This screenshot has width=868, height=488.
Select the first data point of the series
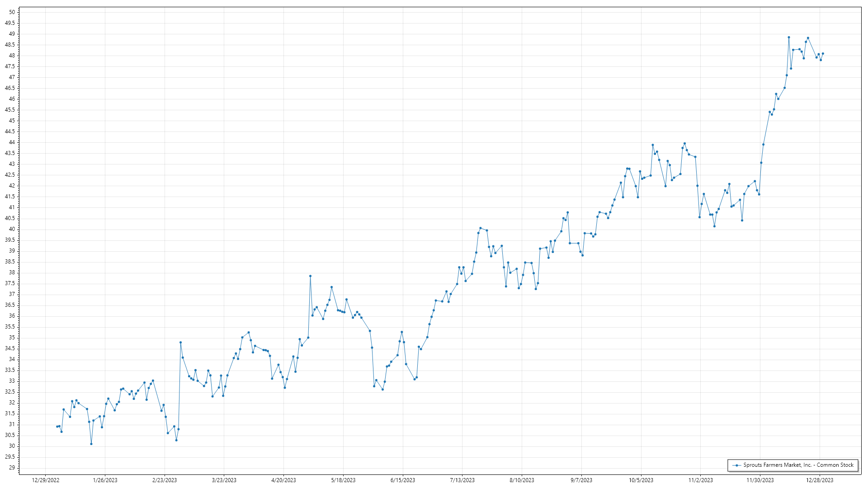(57, 427)
